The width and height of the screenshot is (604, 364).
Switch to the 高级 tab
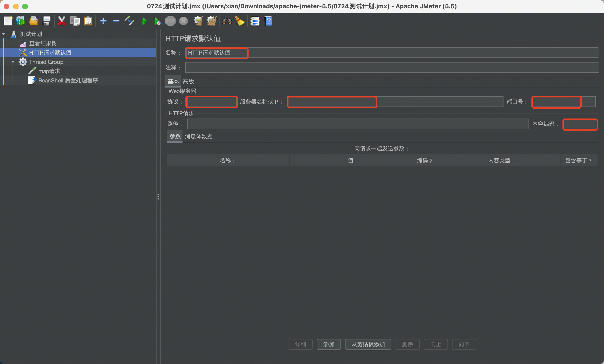point(188,81)
